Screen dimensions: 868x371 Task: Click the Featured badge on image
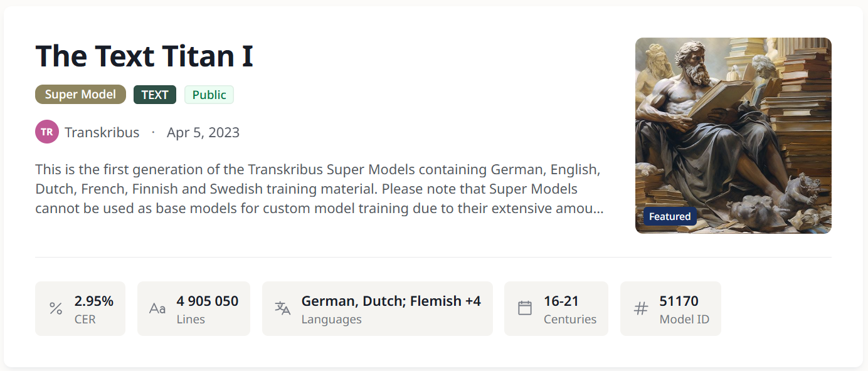click(670, 217)
